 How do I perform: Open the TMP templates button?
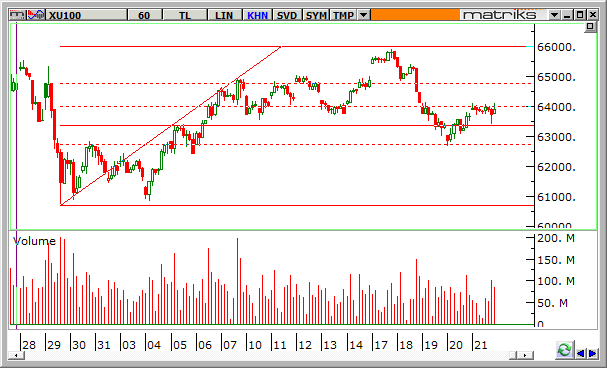pos(343,15)
